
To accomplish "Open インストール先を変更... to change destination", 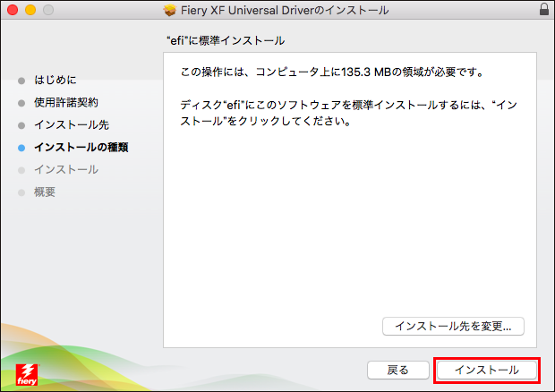I will (453, 326).
